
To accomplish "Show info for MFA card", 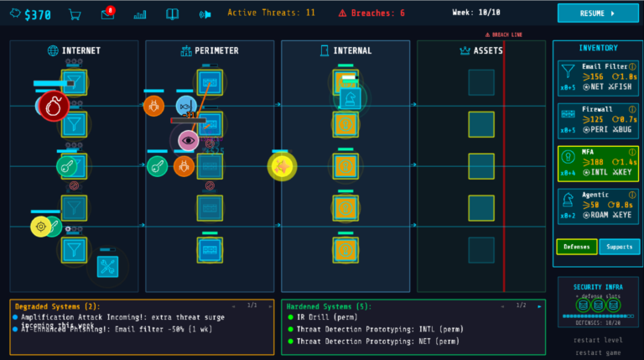I will coord(632,152).
